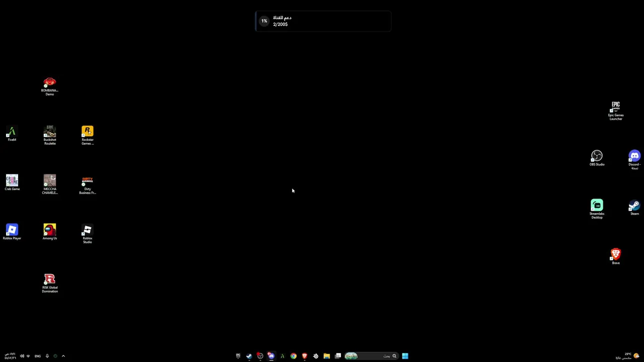644x362 pixels.
Task: Open Discord from the taskbar
Action: pyautogui.click(x=271, y=356)
